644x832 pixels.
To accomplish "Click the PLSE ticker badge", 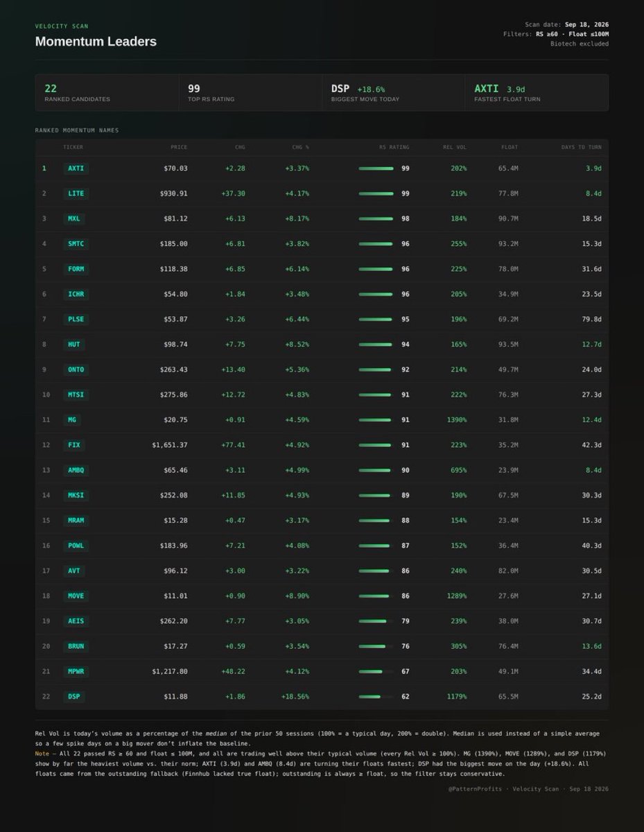I will 76,319.
